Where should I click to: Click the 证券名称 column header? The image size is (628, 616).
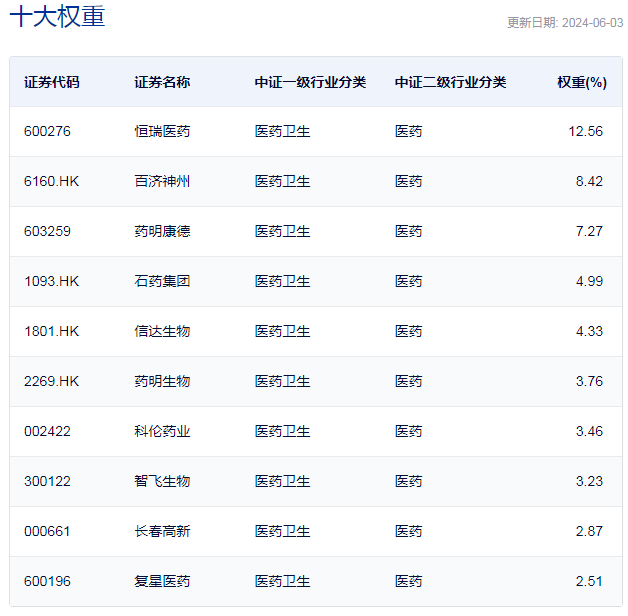(x=162, y=82)
